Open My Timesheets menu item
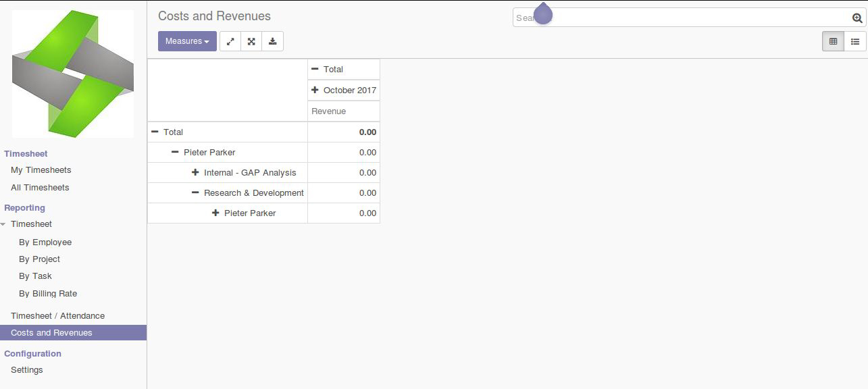The height and width of the screenshot is (389, 868). [x=41, y=170]
